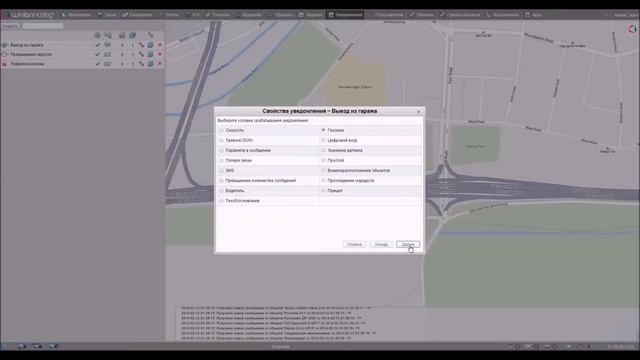
Task: Delete the Тревожная кнопка notification
Action: tap(160, 64)
